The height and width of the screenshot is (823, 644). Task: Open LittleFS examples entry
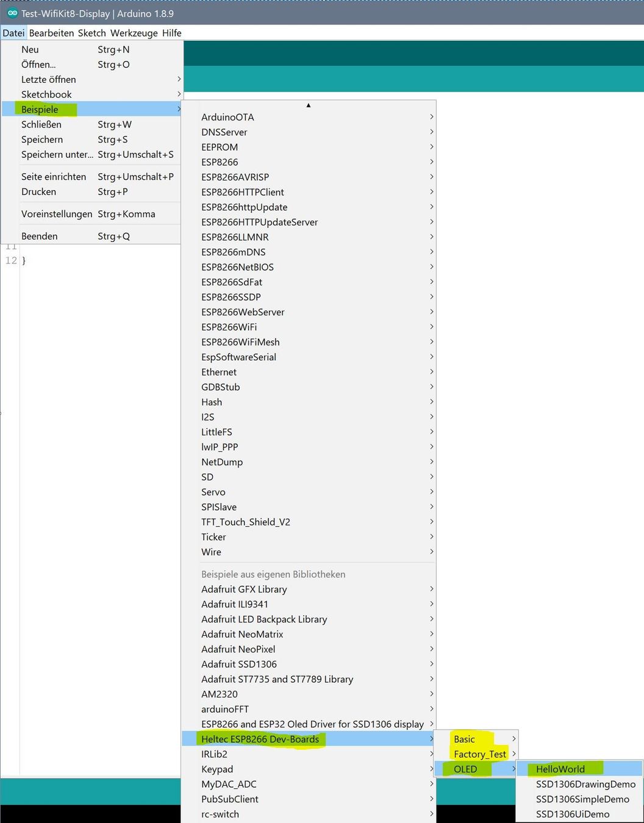coord(309,432)
